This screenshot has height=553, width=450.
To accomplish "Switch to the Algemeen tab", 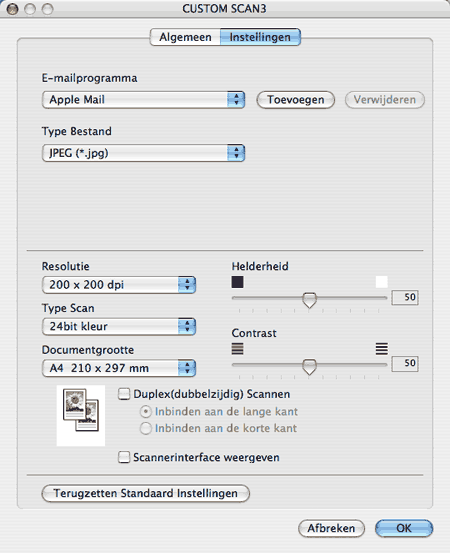I will (185, 37).
